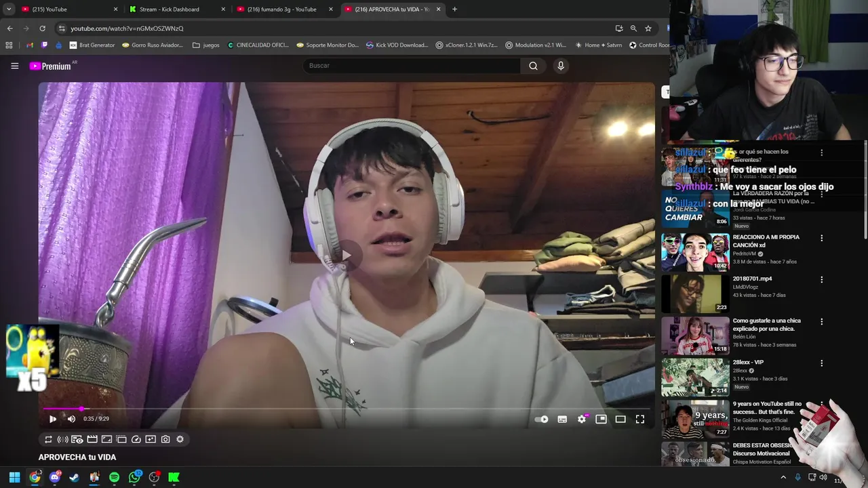Image resolution: width=868 pixels, height=488 pixels.
Task: Click the magenta playhead on the progress bar
Action: tap(81, 409)
